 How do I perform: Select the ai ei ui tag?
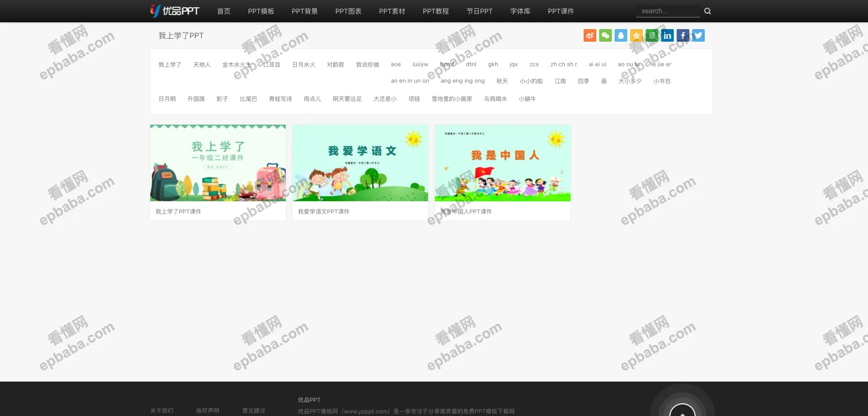pos(598,64)
